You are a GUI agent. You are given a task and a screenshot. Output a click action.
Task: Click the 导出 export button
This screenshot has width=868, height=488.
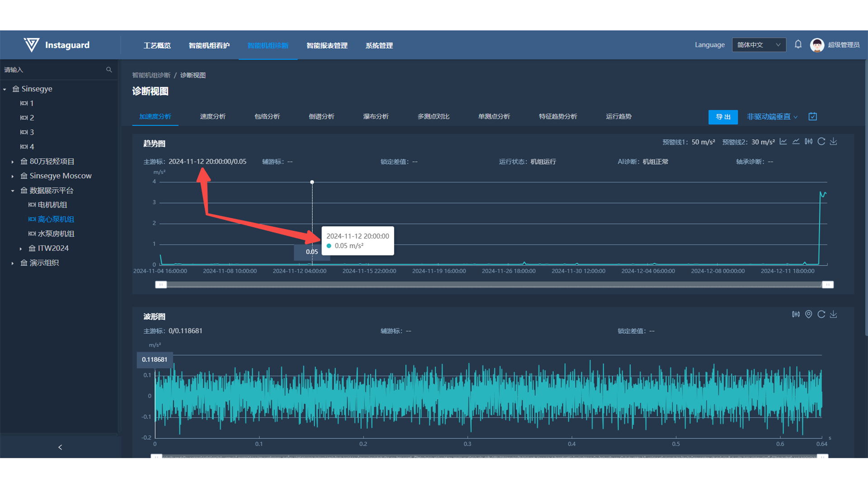[723, 117]
